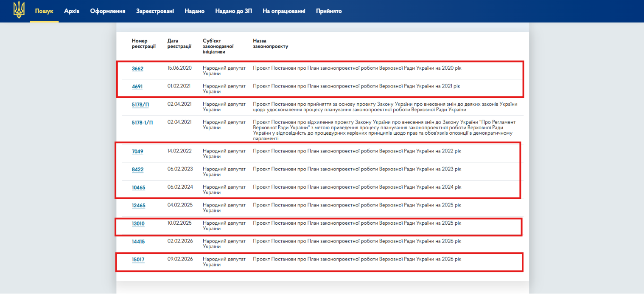Open bill number 3662
This screenshot has height=294, width=644.
click(137, 69)
